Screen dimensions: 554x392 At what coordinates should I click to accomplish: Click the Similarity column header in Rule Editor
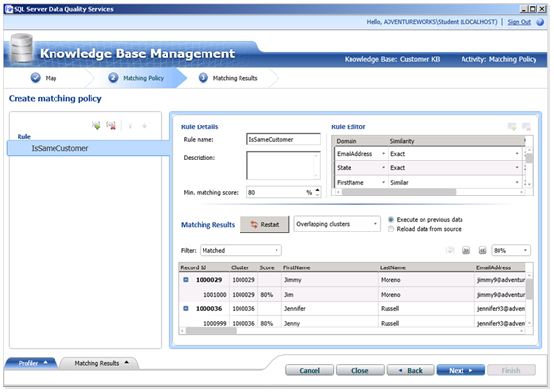click(x=456, y=141)
